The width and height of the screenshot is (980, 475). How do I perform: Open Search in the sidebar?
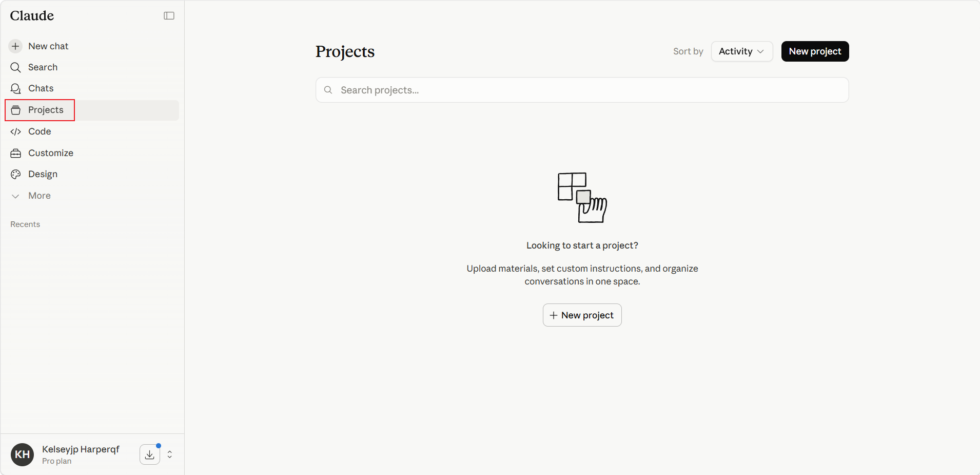coord(92,67)
